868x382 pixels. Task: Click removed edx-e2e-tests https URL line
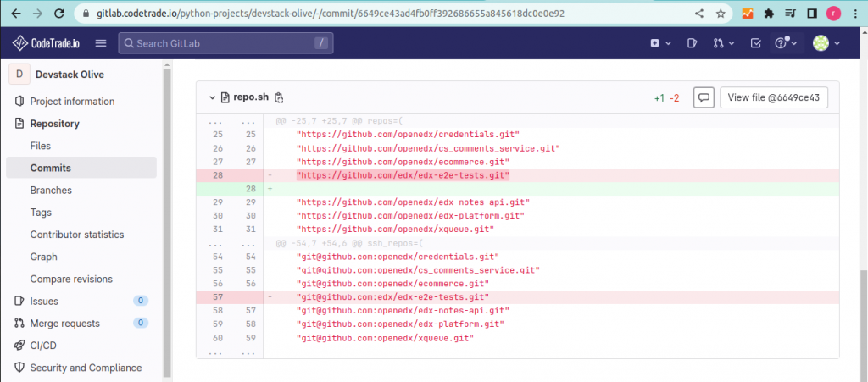[x=403, y=176]
